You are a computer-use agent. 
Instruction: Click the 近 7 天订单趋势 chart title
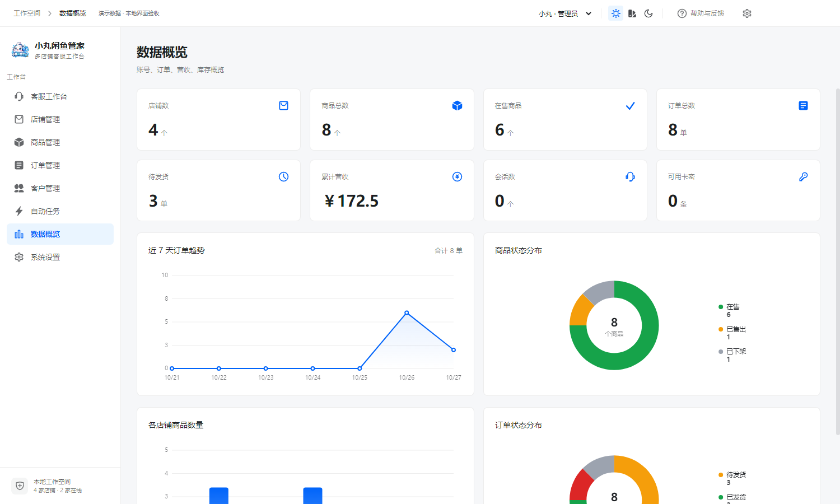(x=176, y=250)
